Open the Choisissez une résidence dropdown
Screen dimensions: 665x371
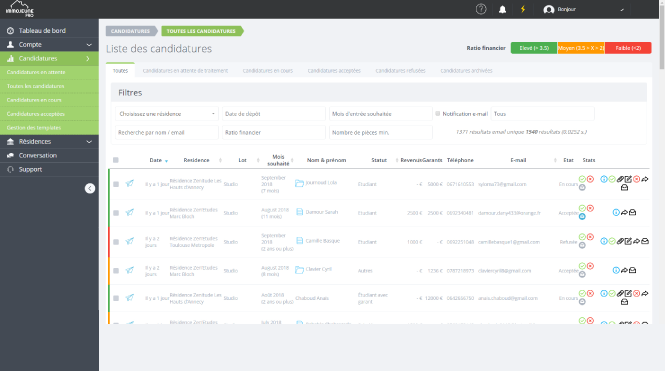point(167,114)
